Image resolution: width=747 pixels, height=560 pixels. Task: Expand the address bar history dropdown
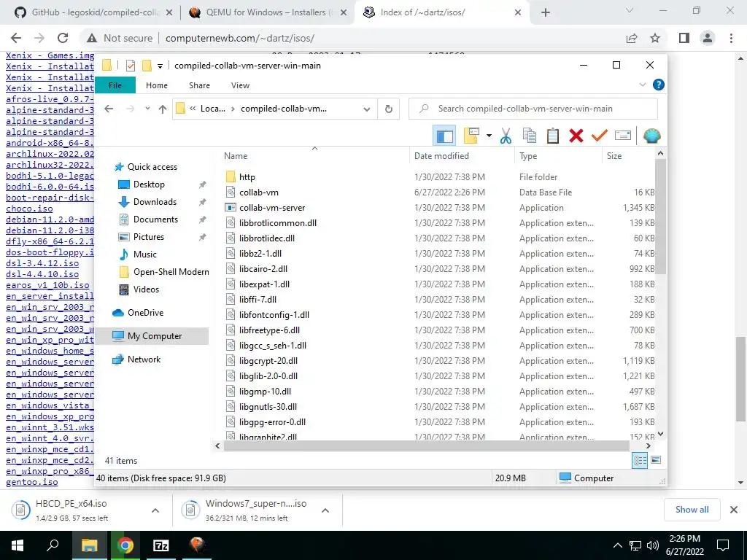tap(366, 109)
